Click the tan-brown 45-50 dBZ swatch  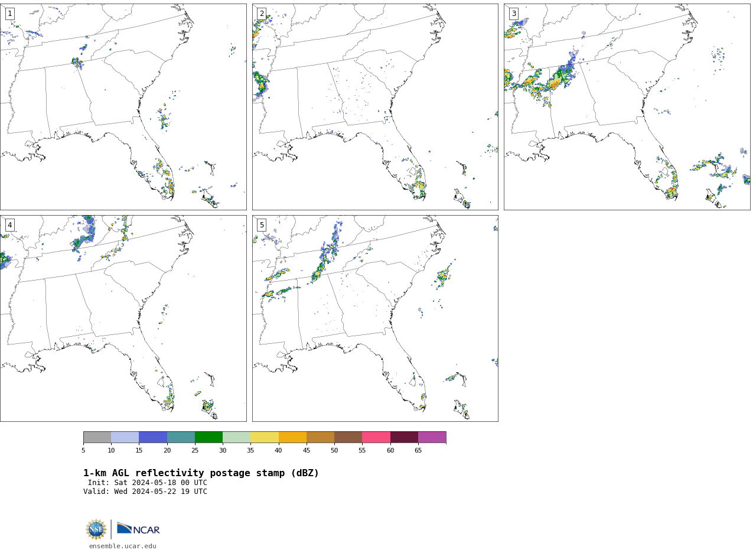[x=320, y=437]
